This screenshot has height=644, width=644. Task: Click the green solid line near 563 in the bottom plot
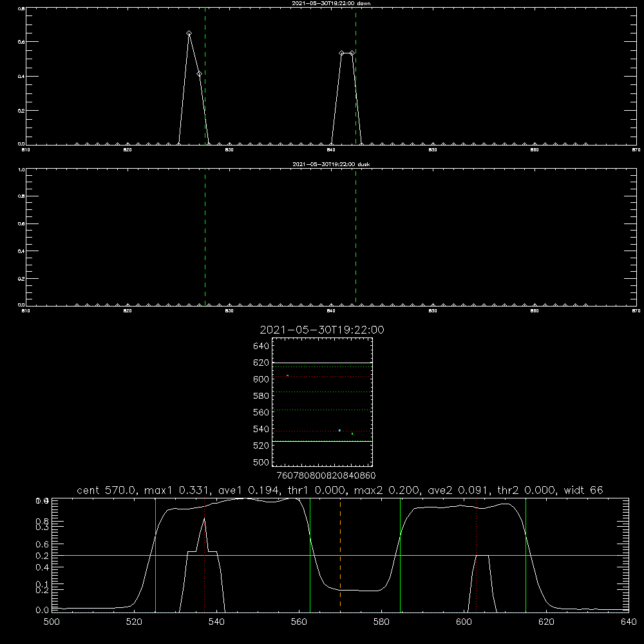click(x=310, y=554)
